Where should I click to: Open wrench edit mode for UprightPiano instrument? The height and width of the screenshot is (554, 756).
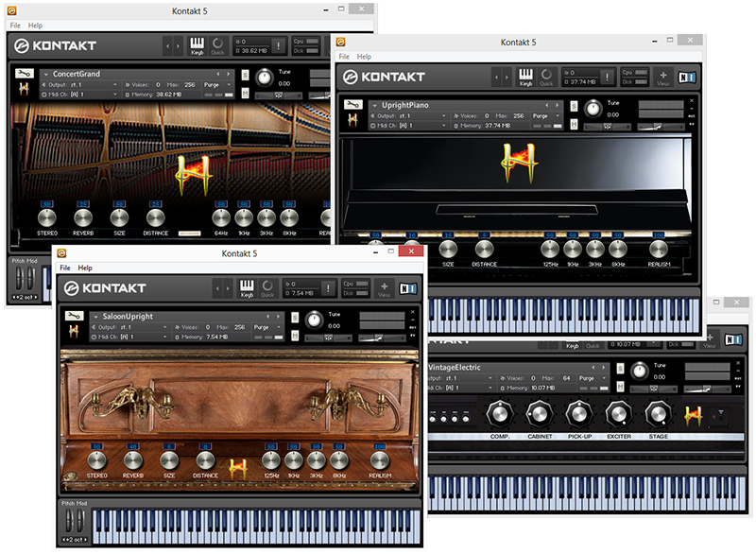[352, 105]
